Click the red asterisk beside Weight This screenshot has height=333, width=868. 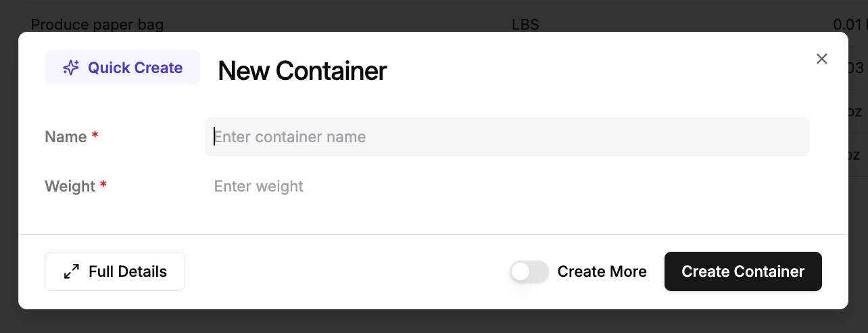tap(103, 185)
